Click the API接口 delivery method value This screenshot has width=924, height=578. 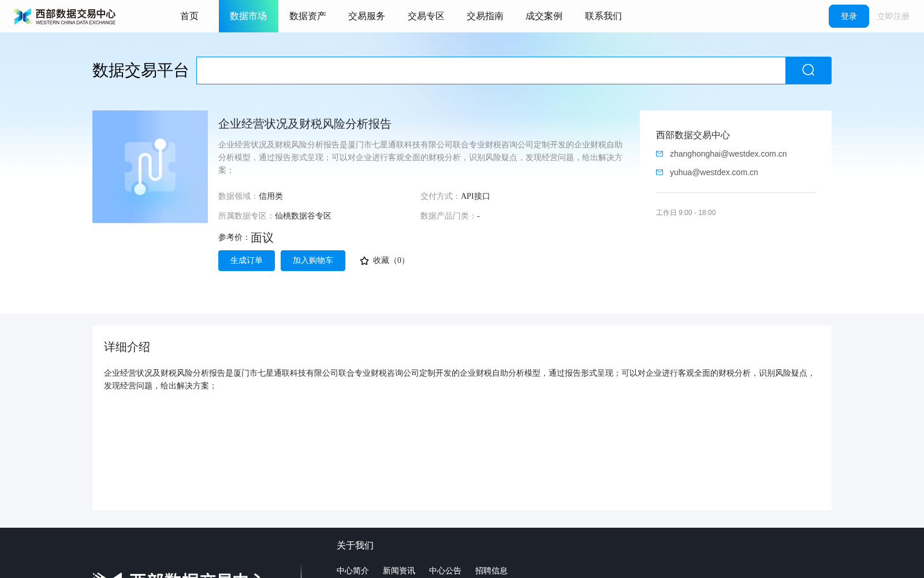tap(475, 196)
